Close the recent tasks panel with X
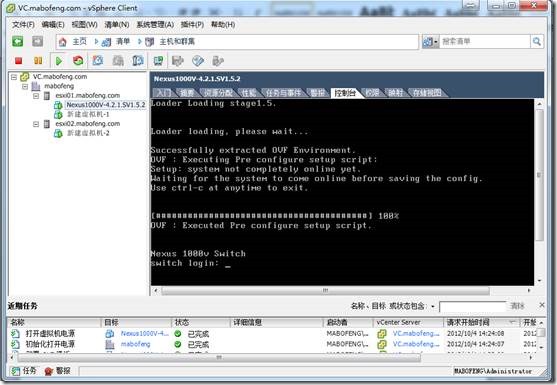 [x=542, y=305]
